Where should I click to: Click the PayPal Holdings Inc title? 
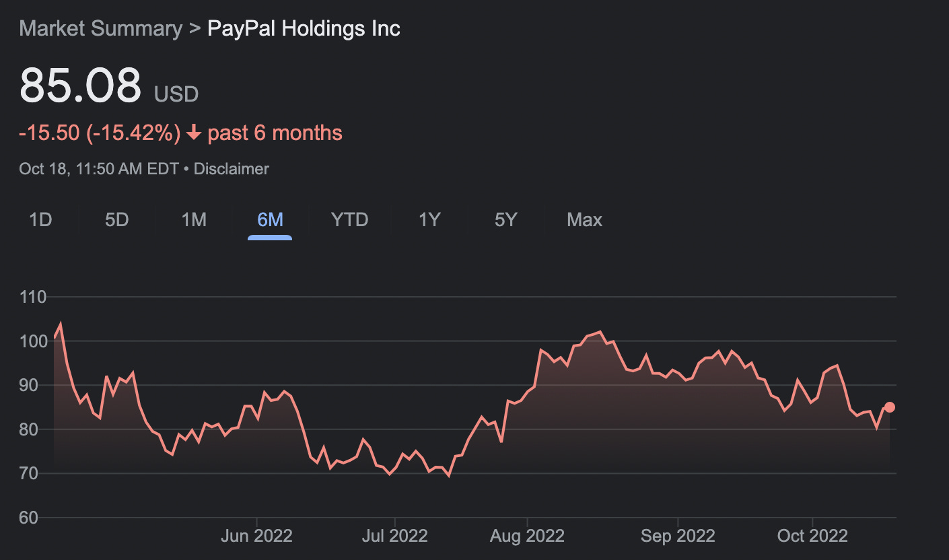[304, 28]
